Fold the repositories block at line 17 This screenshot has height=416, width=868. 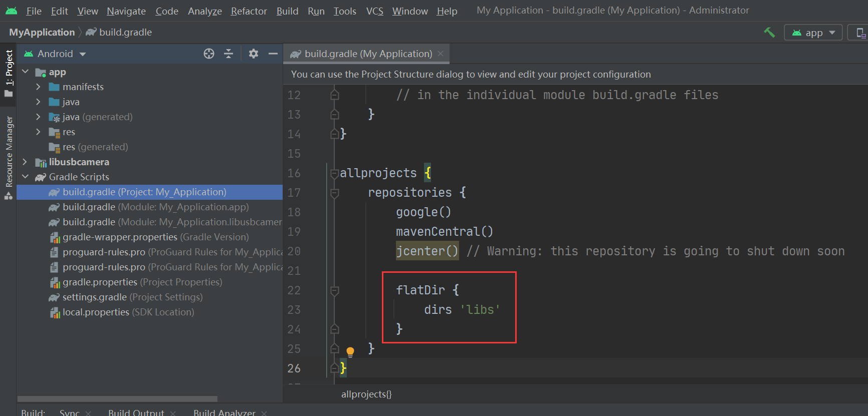[335, 193]
